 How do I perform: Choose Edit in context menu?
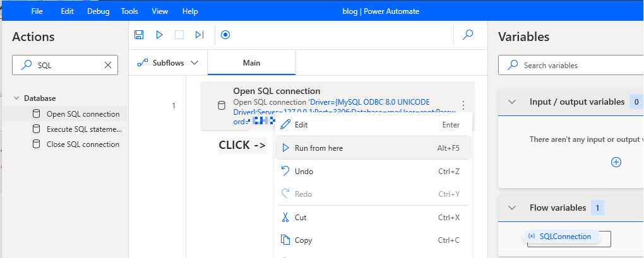pos(373,125)
